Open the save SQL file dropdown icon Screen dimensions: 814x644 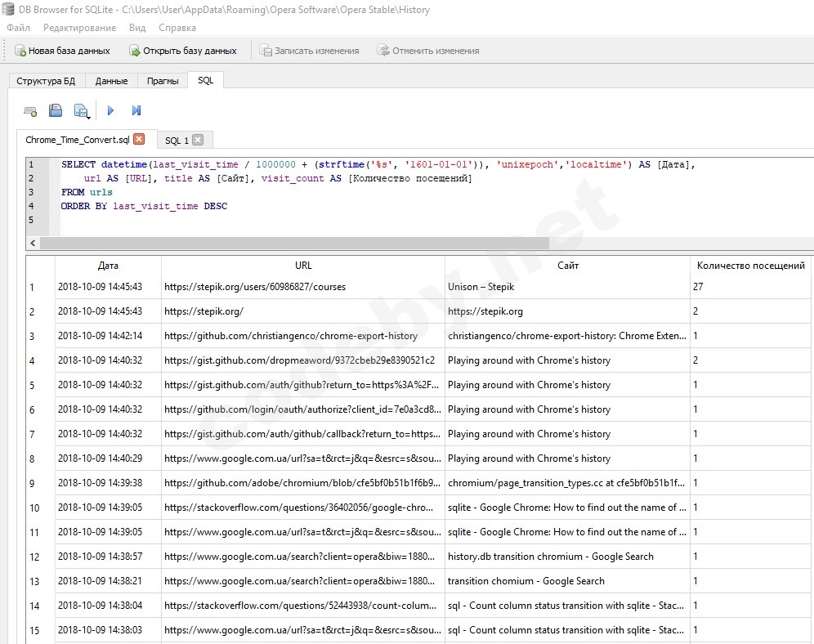81,110
